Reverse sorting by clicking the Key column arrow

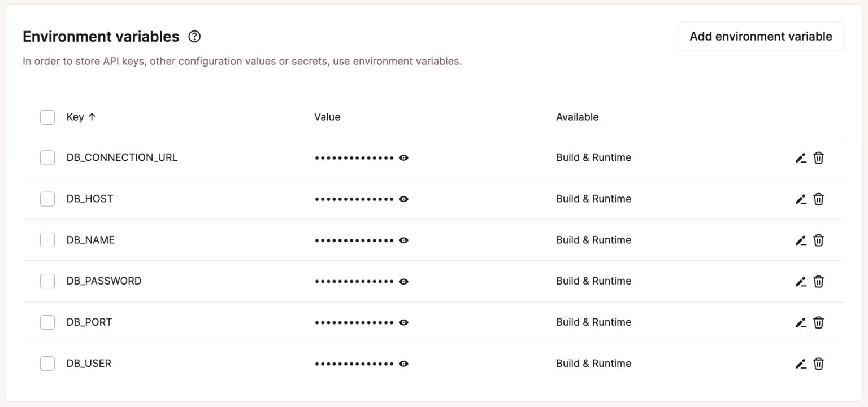92,117
